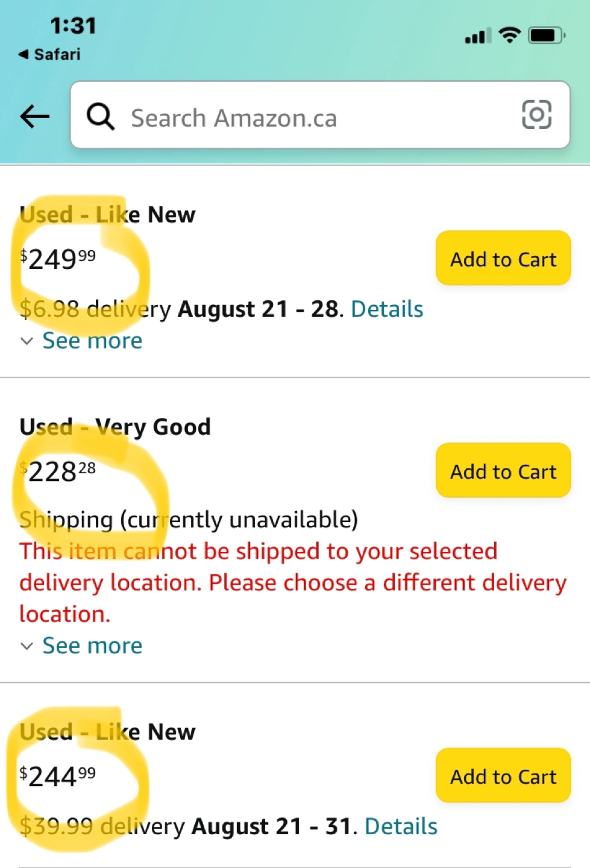Expand See more under Very Good offer
Image resolution: width=590 pixels, height=868 pixels.
pyautogui.click(x=92, y=646)
